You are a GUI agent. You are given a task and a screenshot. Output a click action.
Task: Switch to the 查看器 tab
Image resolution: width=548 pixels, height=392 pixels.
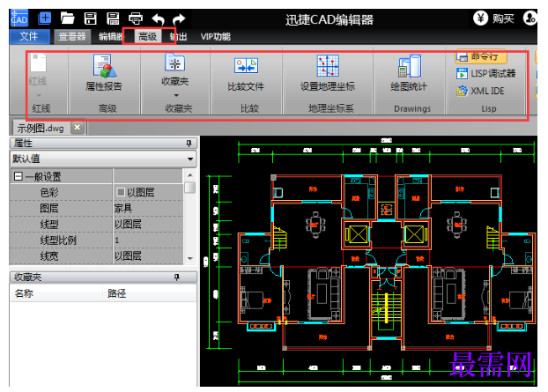point(72,37)
